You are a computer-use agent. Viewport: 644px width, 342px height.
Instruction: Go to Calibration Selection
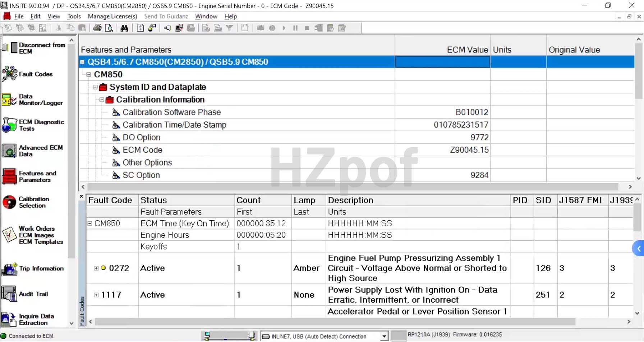(x=34, y=202)
